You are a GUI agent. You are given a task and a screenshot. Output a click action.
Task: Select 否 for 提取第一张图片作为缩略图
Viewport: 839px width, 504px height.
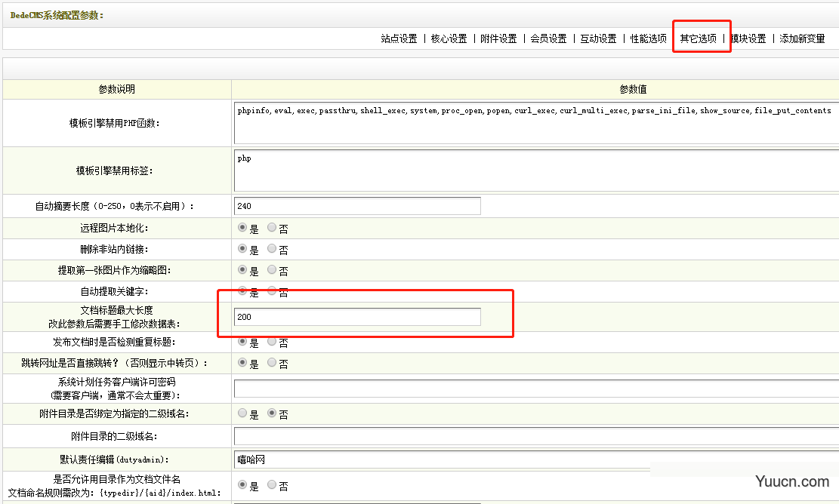tap(272, 269)
